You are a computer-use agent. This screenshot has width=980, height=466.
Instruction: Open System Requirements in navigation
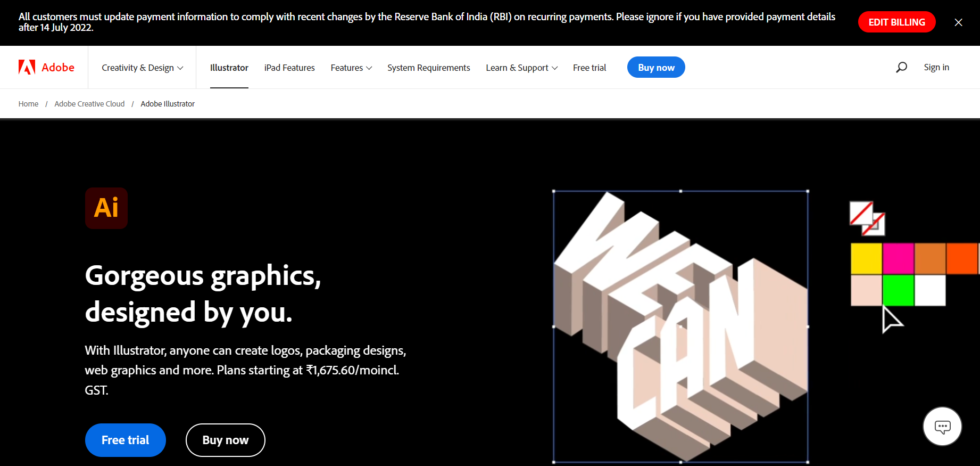(x=428, y=68)
